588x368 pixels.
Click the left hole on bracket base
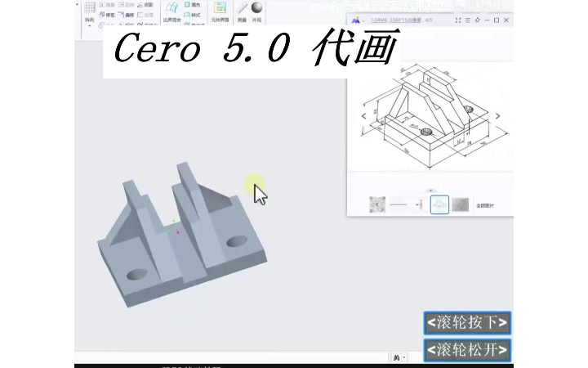coord(137,275)
